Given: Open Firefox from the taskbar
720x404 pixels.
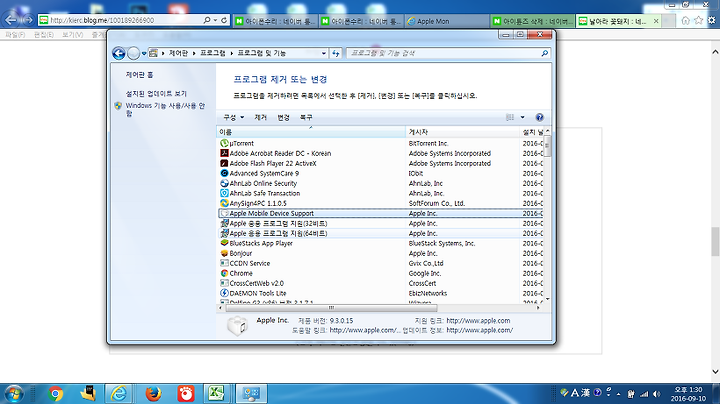Looking at the screenshot, I should click(x=153, y=394).
